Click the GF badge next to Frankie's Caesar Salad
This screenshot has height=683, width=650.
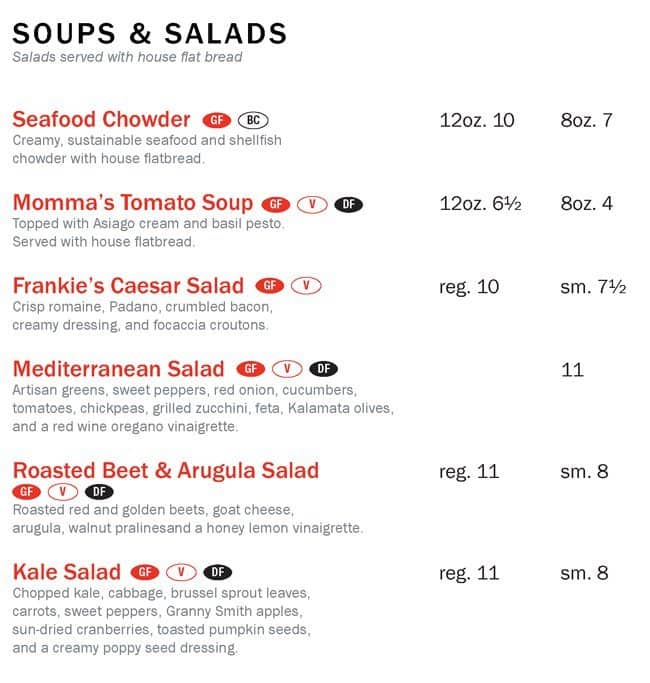(x=270, y=287)
